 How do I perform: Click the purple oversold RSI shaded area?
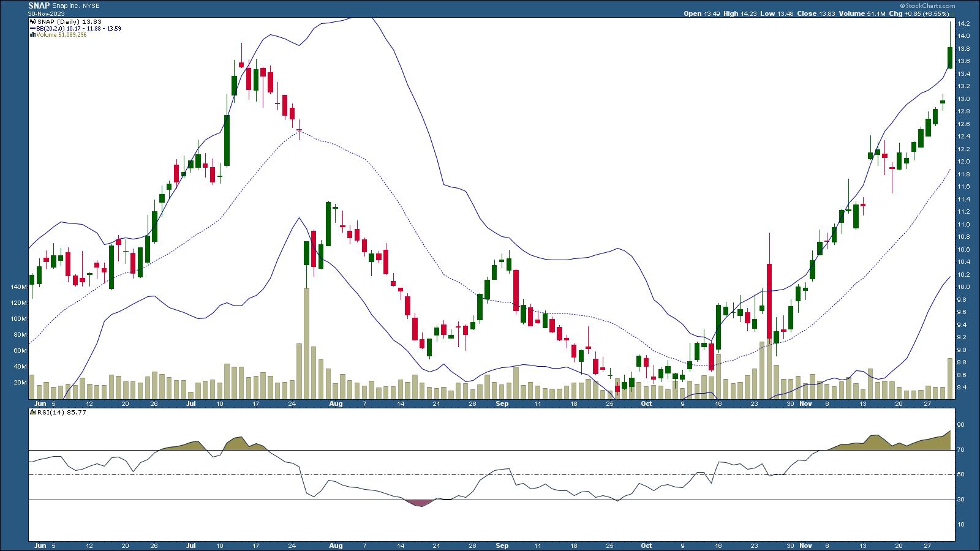pos(420,503)
